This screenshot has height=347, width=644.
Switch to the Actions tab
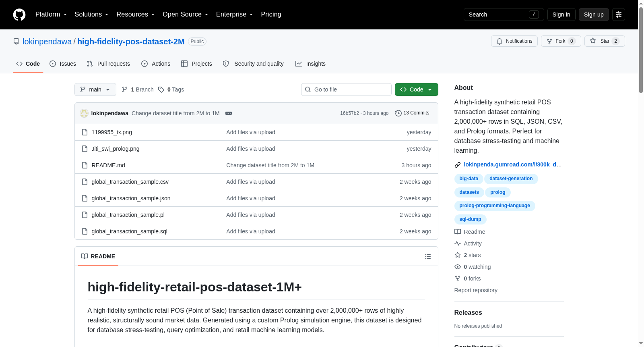pos(156,64)
